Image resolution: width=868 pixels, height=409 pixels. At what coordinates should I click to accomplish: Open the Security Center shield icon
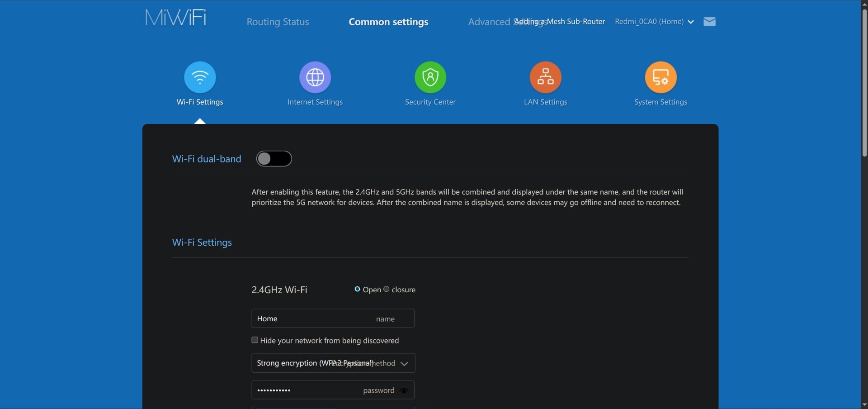point(430,77)
